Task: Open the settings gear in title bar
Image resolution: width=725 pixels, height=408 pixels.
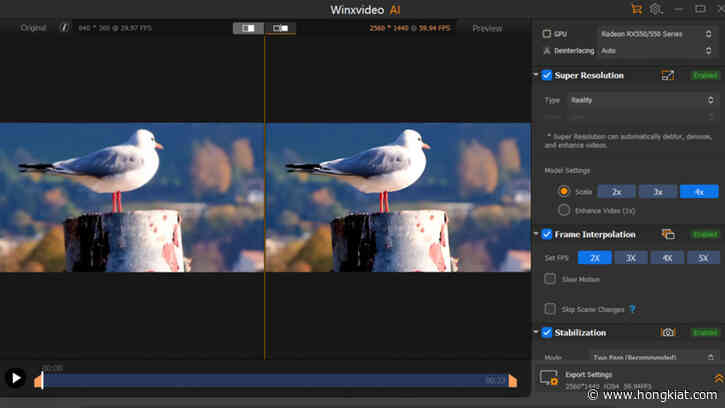Action: coord(656,9)
